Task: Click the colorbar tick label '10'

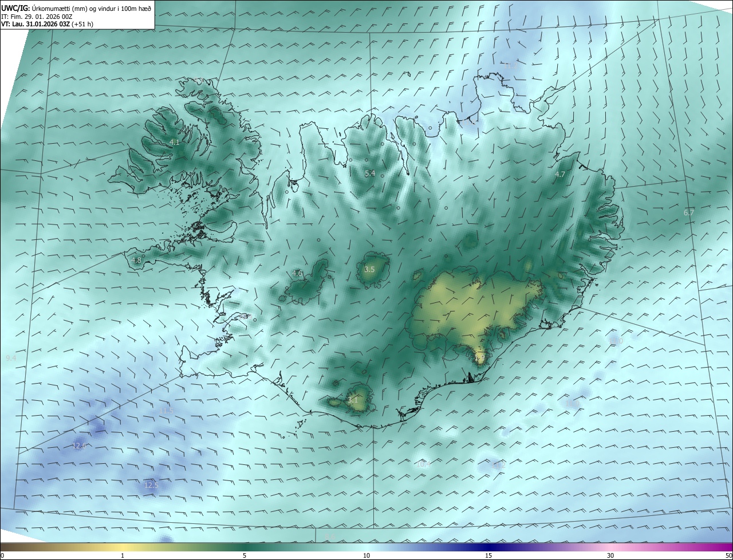Action: tap(366, 555)
